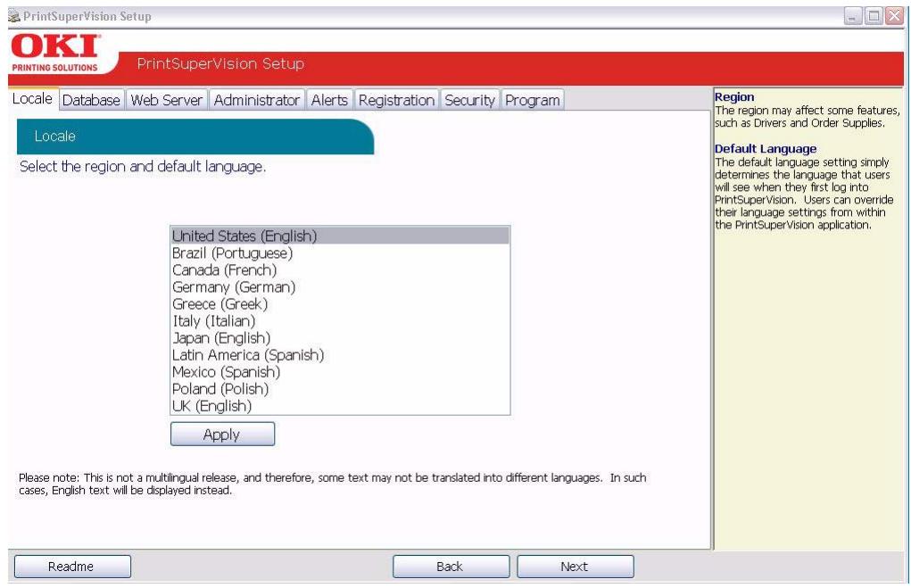Select Mexico (Spanish) locale

tap(340, 372)
